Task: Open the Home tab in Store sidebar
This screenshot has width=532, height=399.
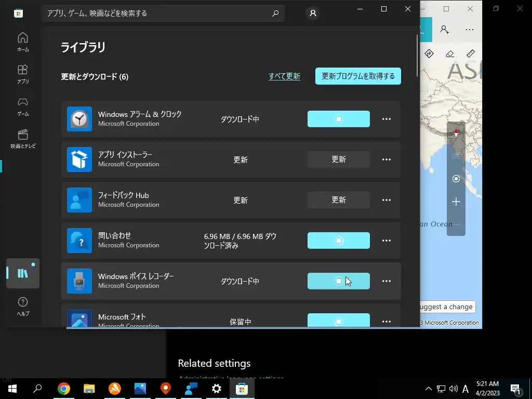Action: 23,42
